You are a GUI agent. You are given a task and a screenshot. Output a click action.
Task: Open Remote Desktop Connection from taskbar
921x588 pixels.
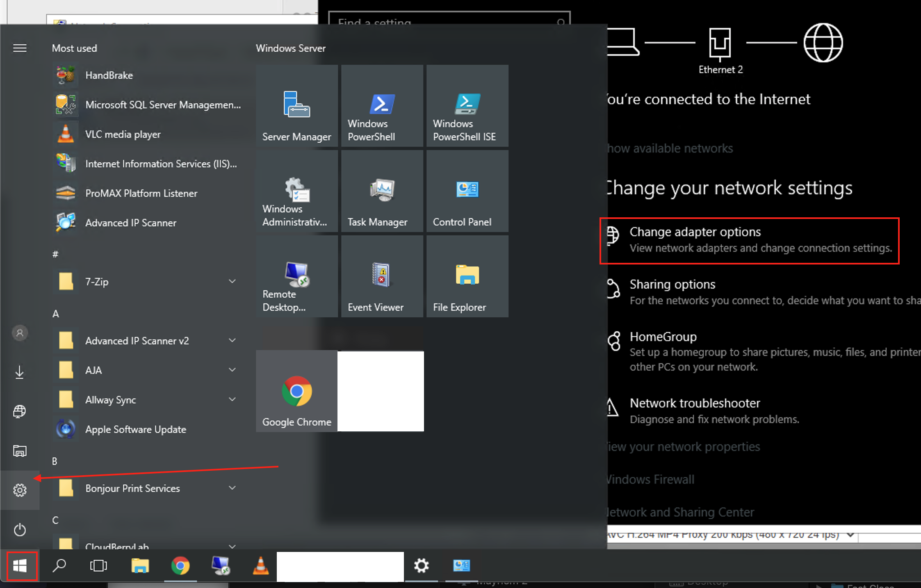[221, 566]
